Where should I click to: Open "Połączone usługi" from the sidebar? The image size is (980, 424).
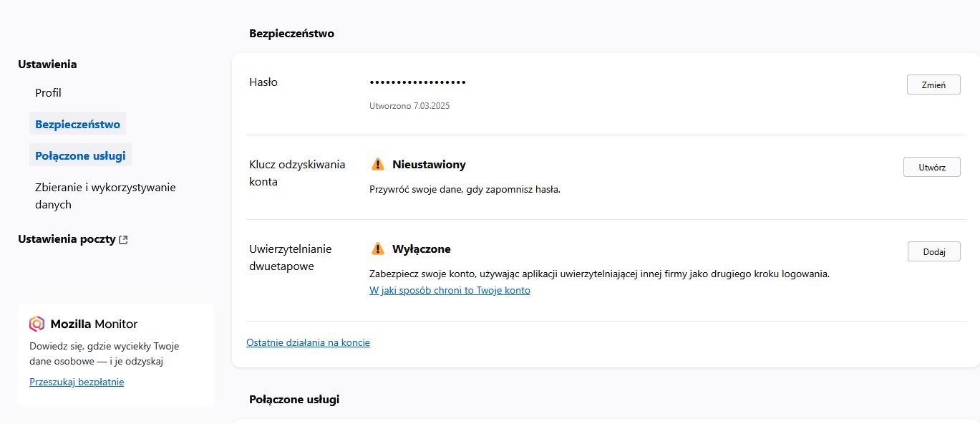80,155
